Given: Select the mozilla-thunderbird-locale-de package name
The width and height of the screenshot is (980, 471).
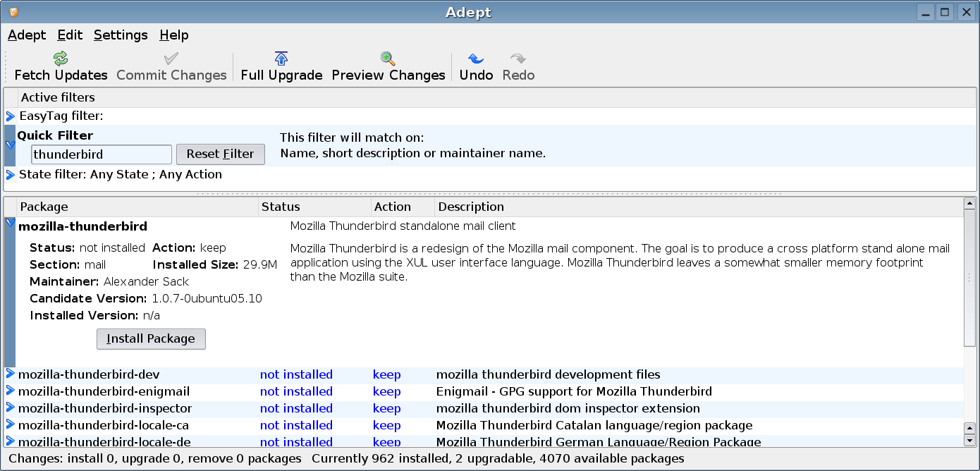Looking at the screenshot, I should click(104, 441).
